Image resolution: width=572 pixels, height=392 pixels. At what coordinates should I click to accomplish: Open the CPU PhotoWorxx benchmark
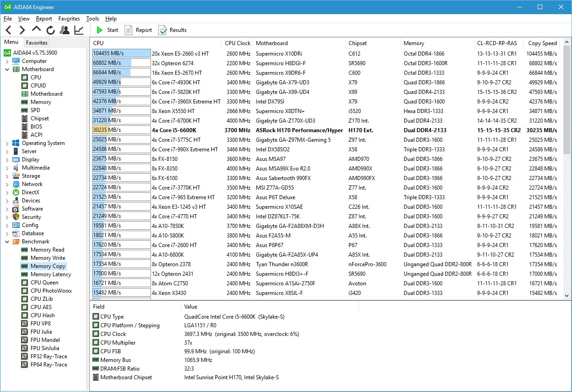coord(51,291)
